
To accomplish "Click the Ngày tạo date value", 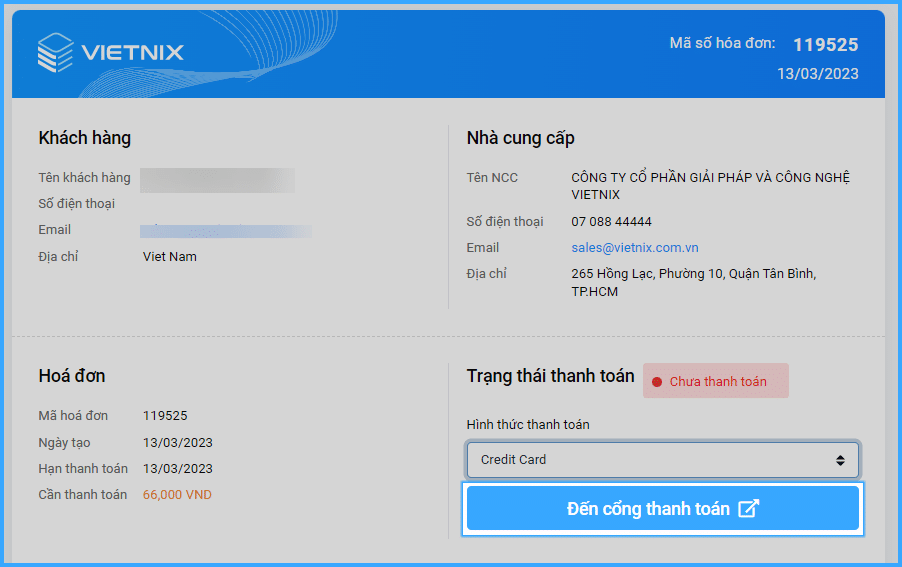I will 178,442.
